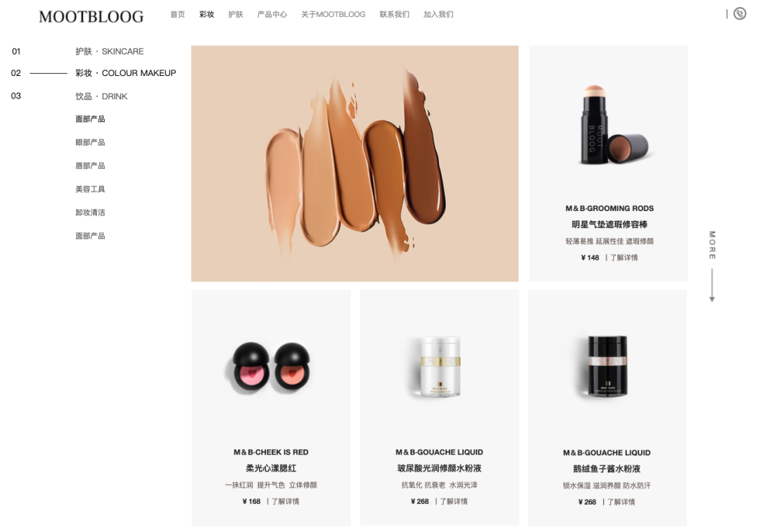This screenshot has width=760, height=532.
Task: Choose 唇部产品 subcategory
Action: point(90,165)
